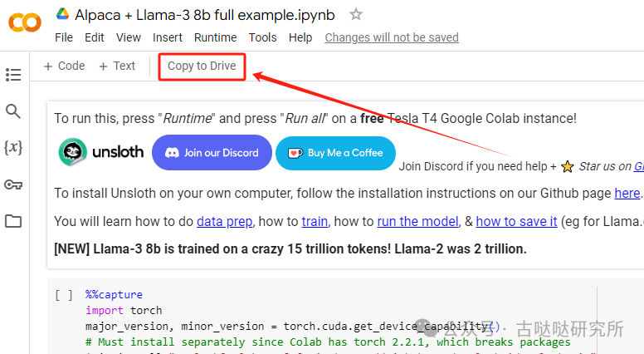Click Buy Me a Coffee button
The image size is (644, 354).
pos(335,153)
